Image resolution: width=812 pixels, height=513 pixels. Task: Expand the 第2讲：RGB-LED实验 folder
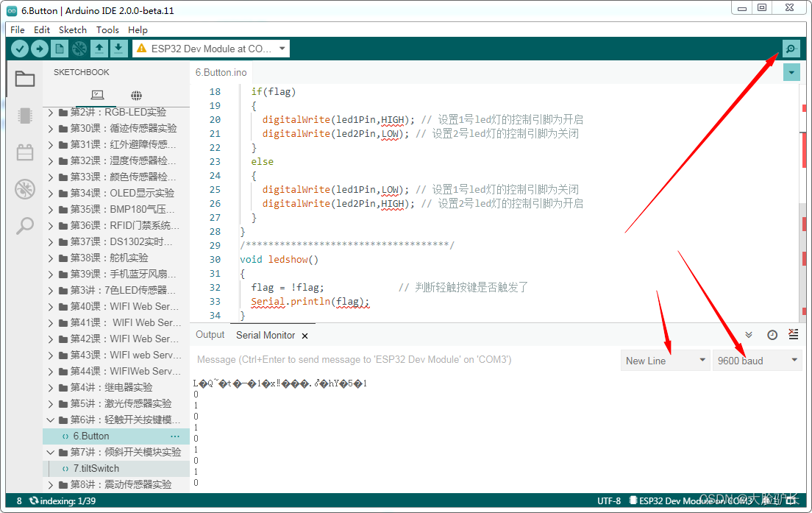[50, 113]
